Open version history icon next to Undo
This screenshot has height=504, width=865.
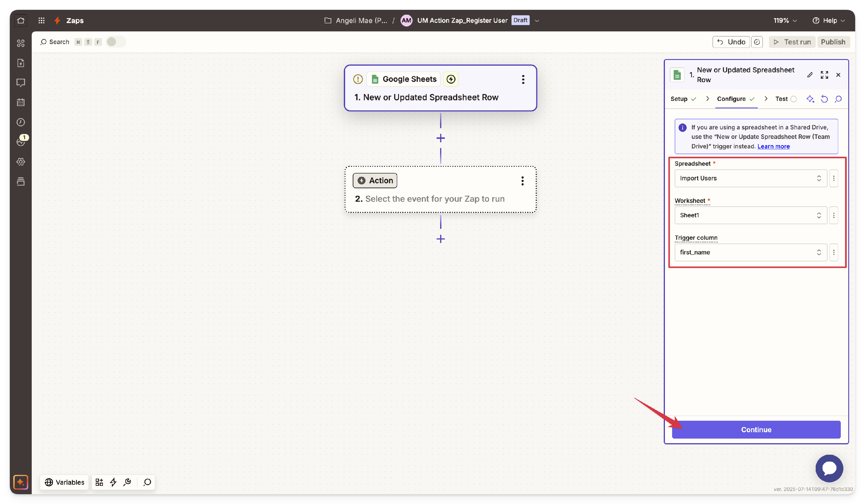coord(757,42)
